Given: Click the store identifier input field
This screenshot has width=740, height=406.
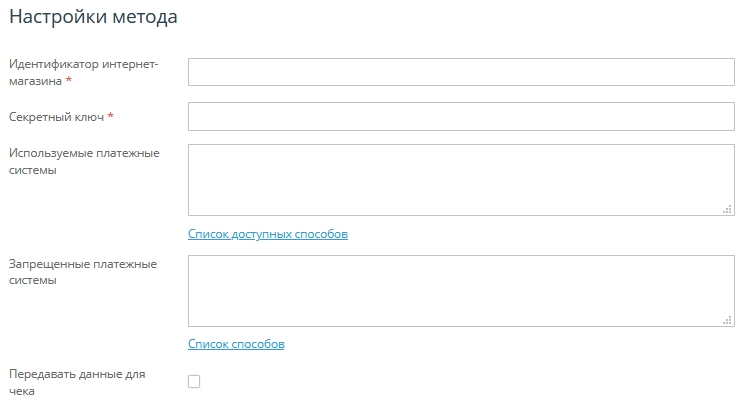Looking at the screenshot, I should pos(461,72).
